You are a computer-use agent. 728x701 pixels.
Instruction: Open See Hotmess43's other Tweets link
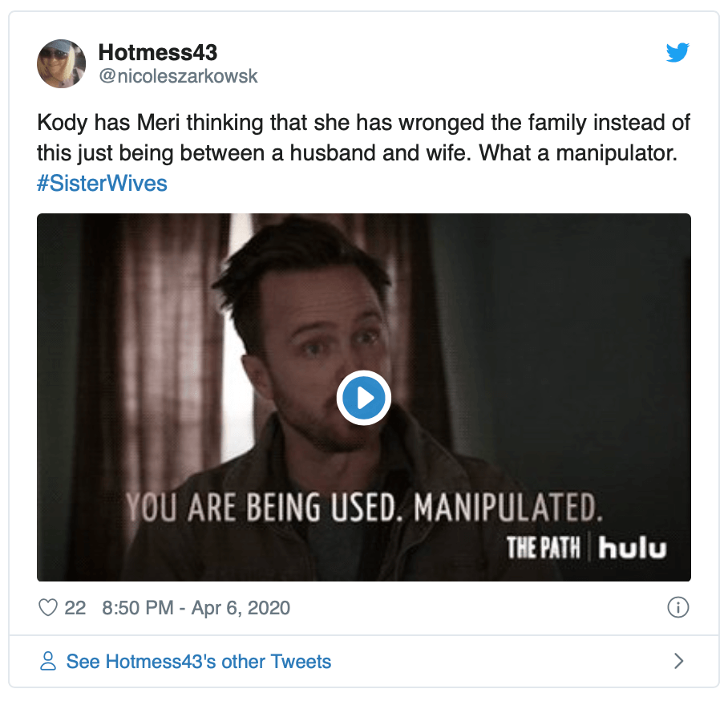pyautogui.click(x=198, y=662)
